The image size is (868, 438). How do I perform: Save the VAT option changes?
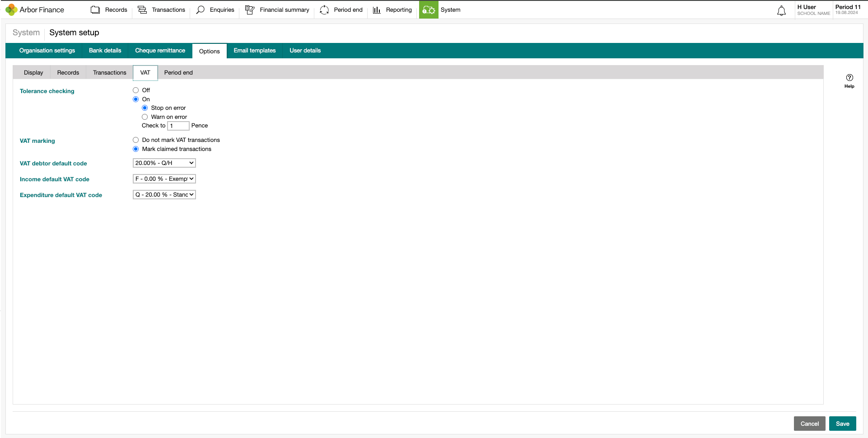tap(842, 424)
